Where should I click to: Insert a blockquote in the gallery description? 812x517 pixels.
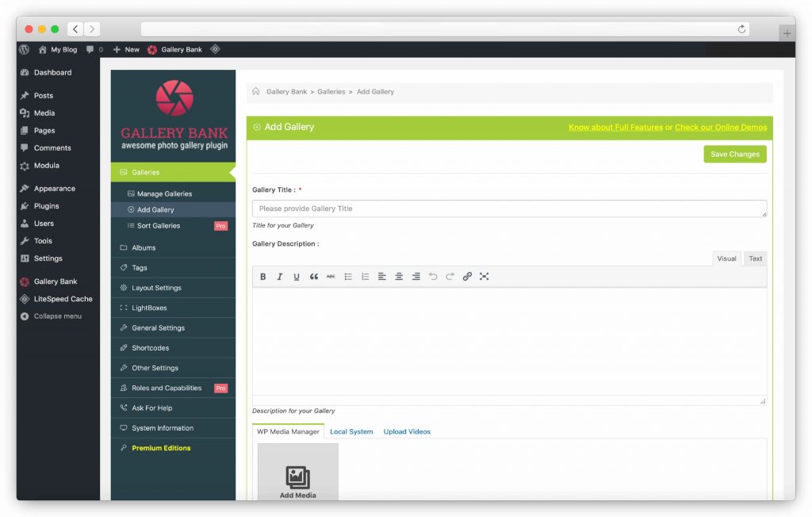click(x=314, y=276)
